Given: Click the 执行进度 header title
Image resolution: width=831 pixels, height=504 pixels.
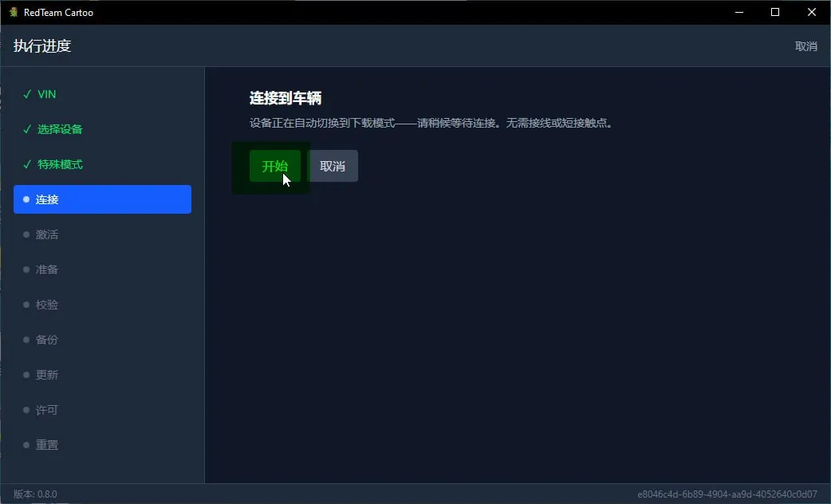Looking at the screenshot, I should pos(42,46).
